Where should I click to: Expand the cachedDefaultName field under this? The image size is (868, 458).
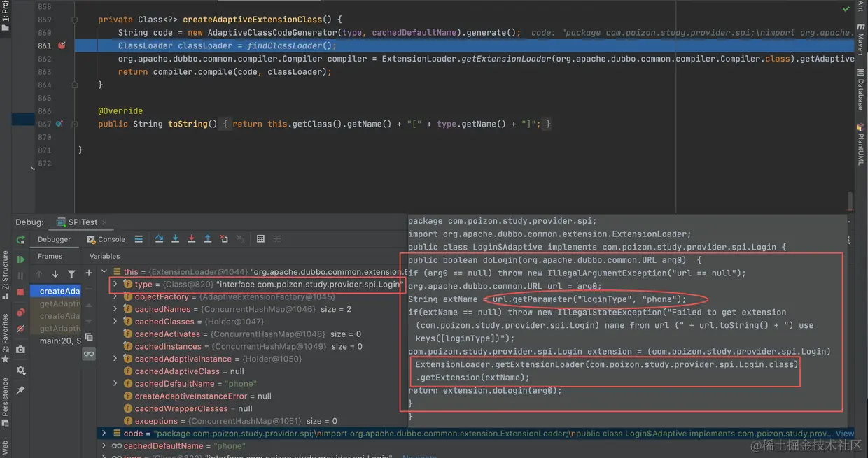coord(115,383)
